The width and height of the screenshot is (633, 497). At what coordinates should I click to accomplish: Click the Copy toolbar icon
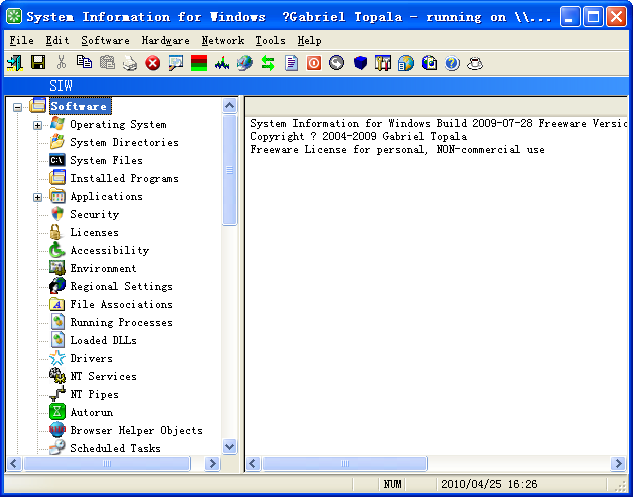tap(84, 63)
